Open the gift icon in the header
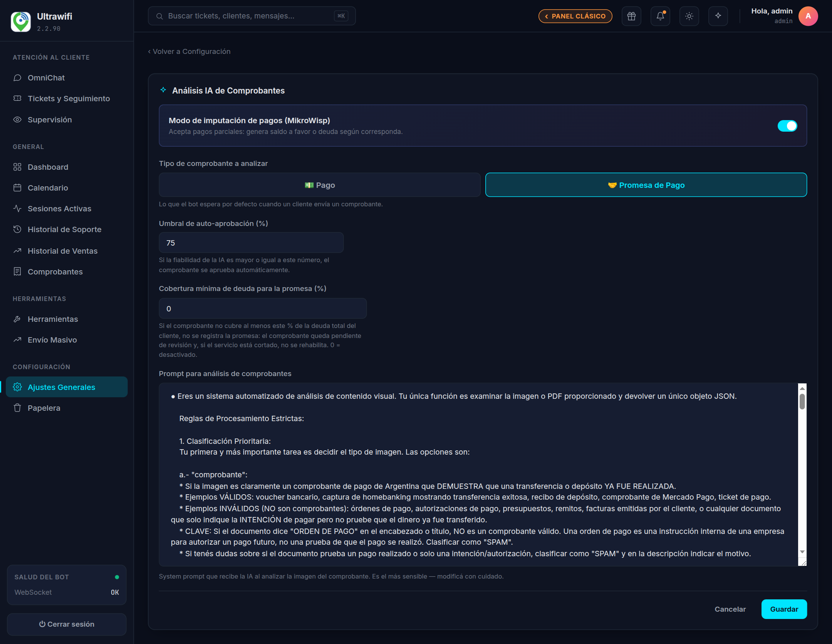The image size is (832, 644). tap(631, 16)
